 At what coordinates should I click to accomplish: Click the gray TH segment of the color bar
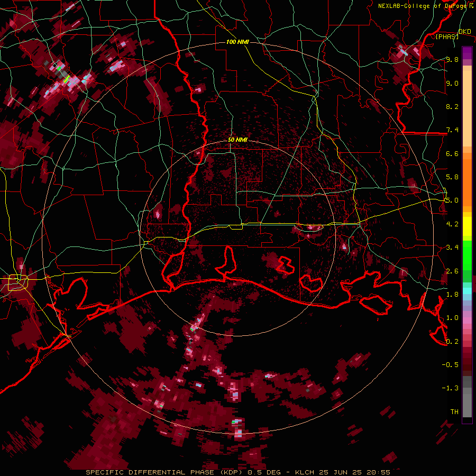pyautogui.click(x=467, y=402)
